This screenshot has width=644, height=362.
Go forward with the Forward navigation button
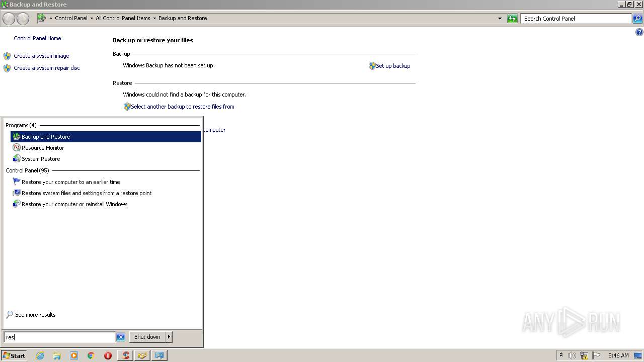click(x=23, y=19)
